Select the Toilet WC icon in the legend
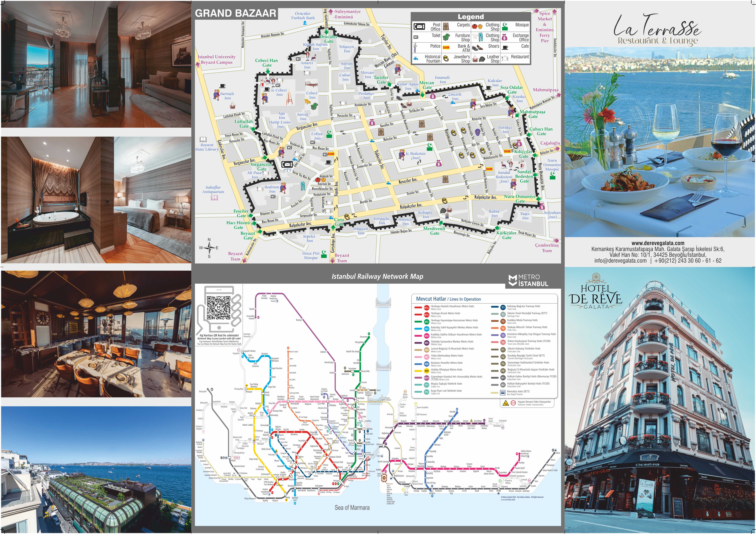The image size is (756, 534). point(416,37)
